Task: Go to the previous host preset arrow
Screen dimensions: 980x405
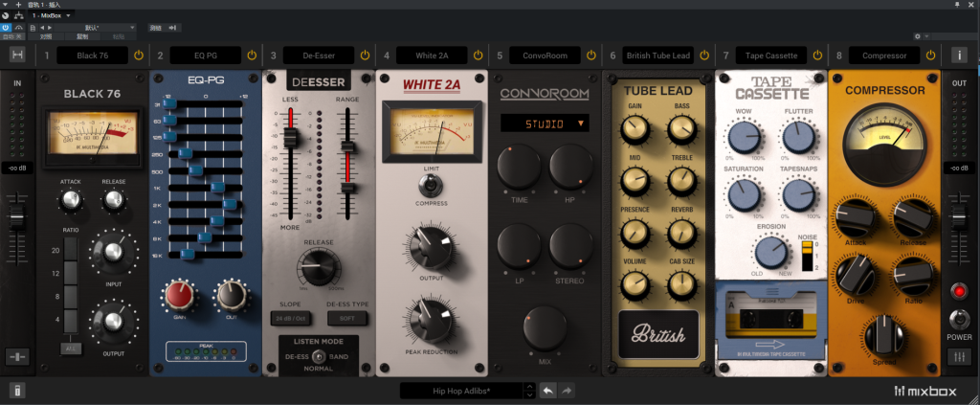Action: click(x=42, y=28)
